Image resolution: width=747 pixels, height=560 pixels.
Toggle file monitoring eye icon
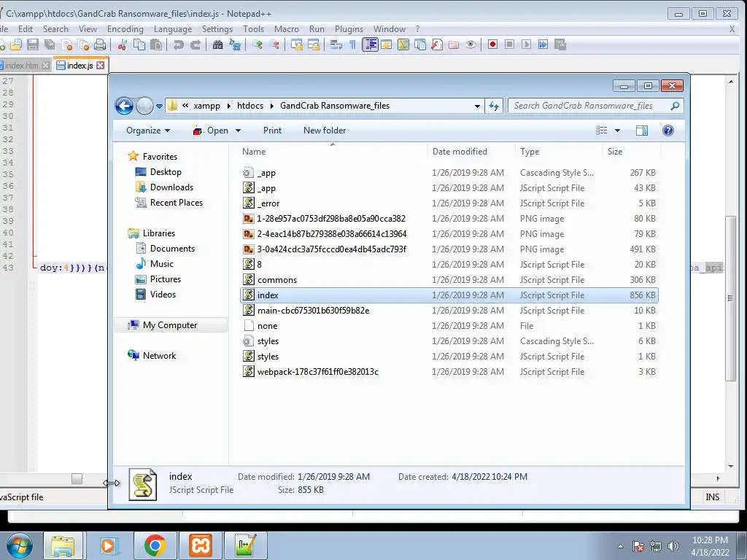[x=471, y=44]
